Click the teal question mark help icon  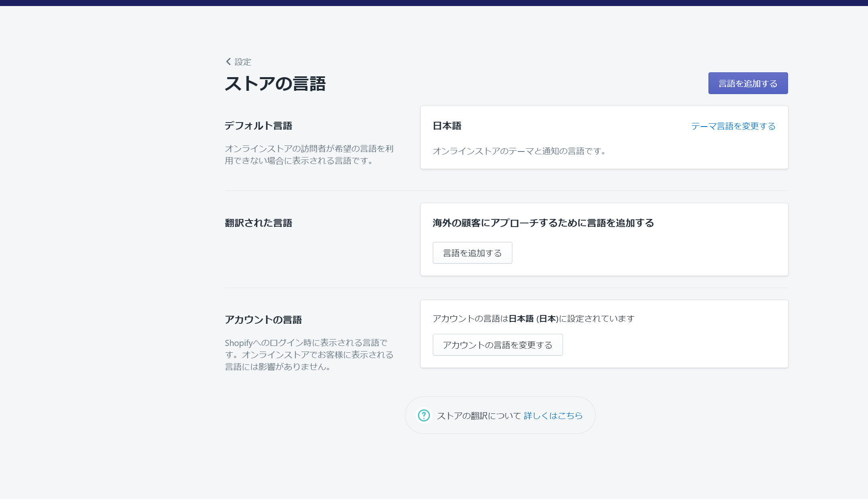[x=424, y=415]
